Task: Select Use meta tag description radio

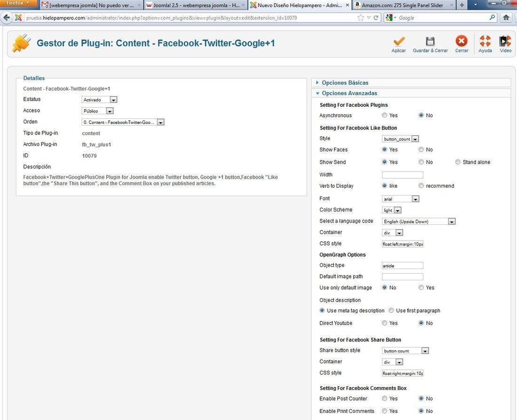Action: tap(322, 310)
